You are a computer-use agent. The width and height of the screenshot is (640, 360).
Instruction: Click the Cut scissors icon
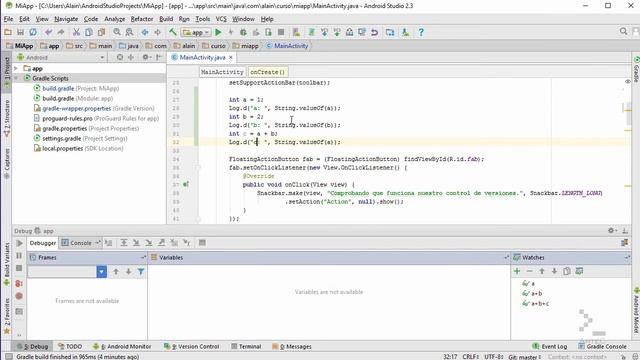[76, 32]
